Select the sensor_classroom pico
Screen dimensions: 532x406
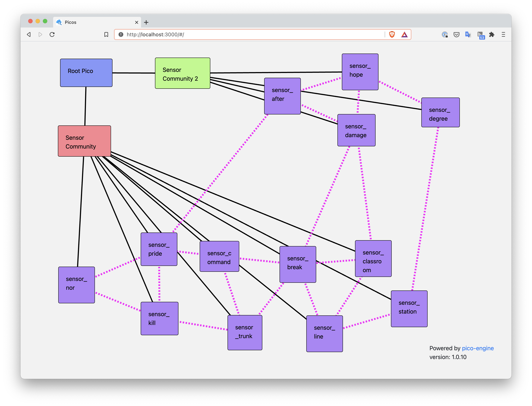373,258
